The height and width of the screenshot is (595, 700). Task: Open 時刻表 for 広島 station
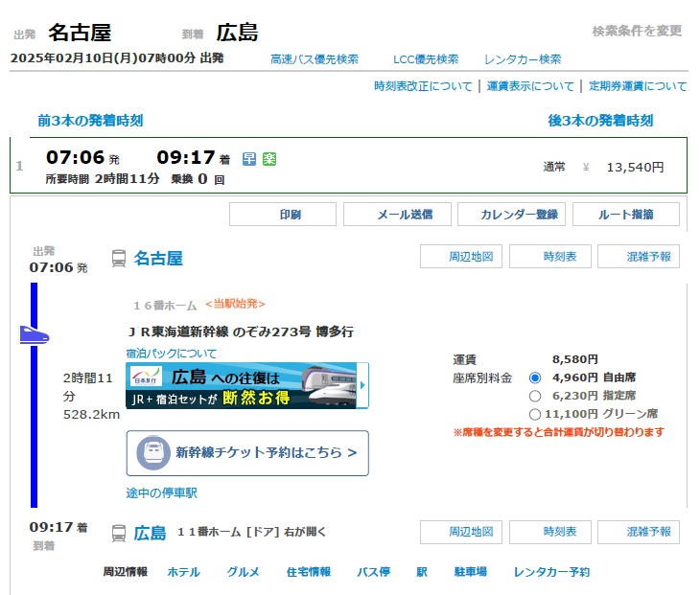click(x=550, y=532)
